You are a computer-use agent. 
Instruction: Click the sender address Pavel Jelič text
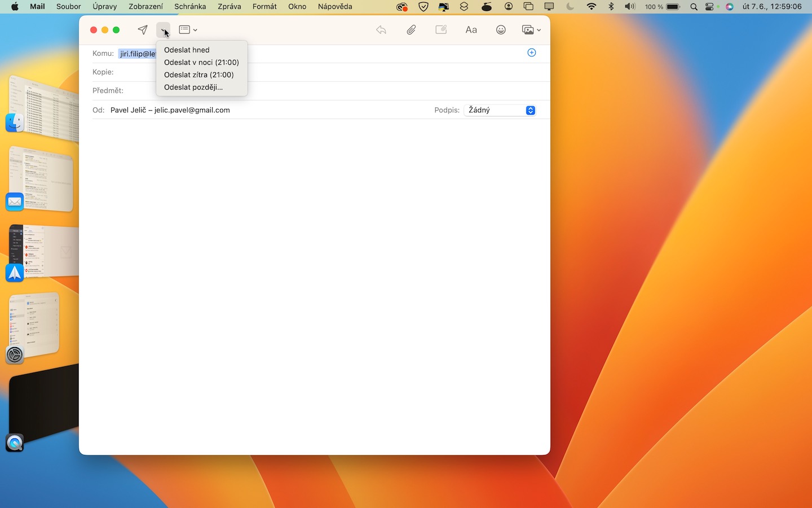pyautogui.click(x=170, y=110)
